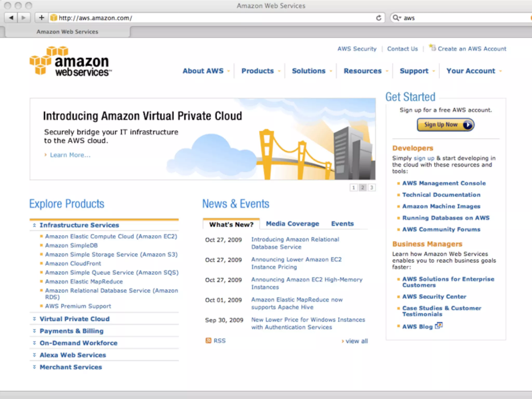Click the orange RSS feed icon

(208, 341)
